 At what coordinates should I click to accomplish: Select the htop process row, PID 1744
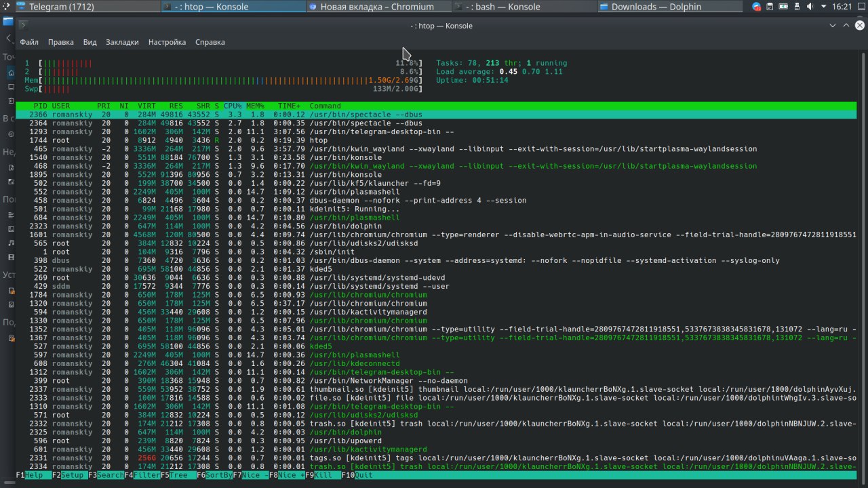436,140
